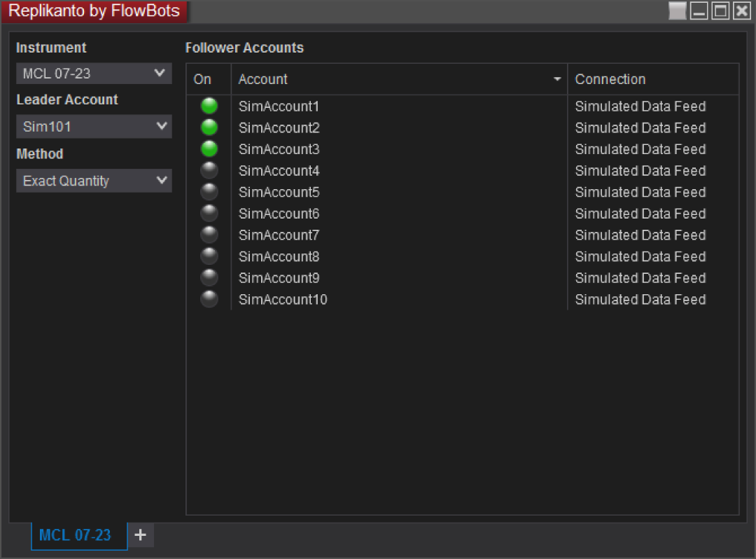This screenshot has height=559, width=756.
Task: Click Simulated Data Feed for SimAccount5
Action: click(640, 192)
